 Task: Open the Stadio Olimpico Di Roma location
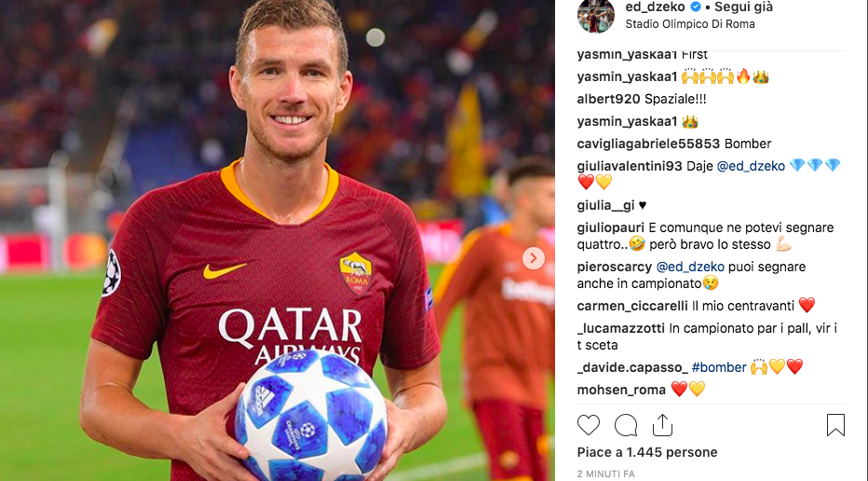click(690, 24)
